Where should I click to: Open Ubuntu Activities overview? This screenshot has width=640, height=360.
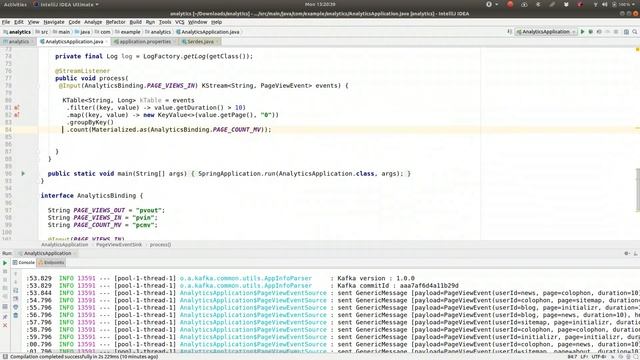point(15,4)
